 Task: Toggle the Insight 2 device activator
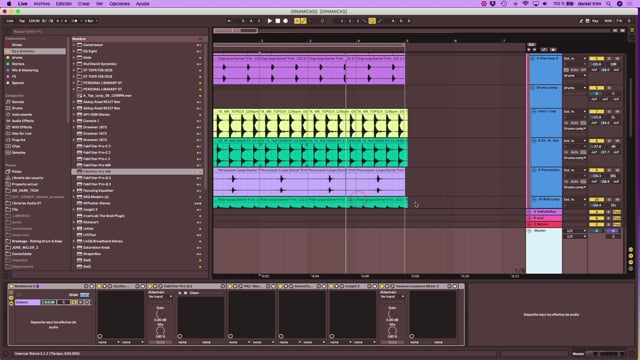[332, 287]
